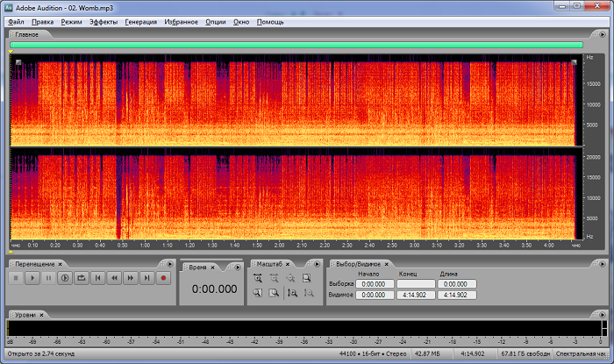Go to the beginning of the track
This screenshot has height=364, width=614.
[x=97, y=278]
